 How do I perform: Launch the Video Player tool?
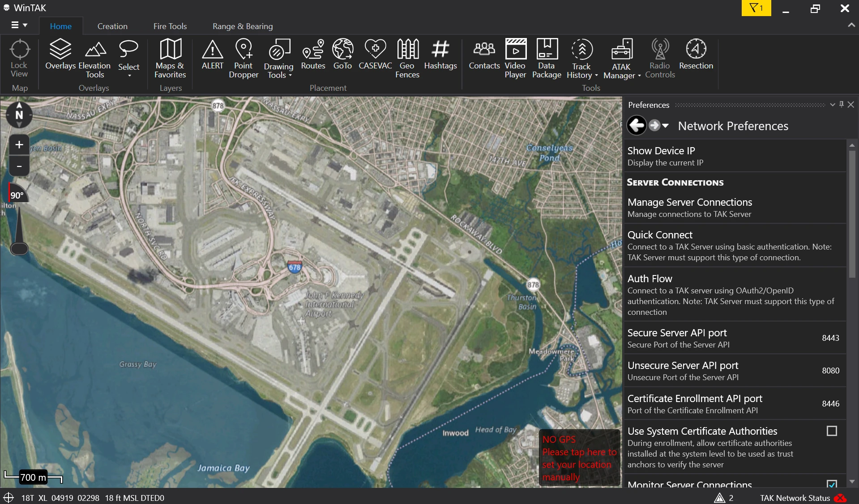point(515,59)
